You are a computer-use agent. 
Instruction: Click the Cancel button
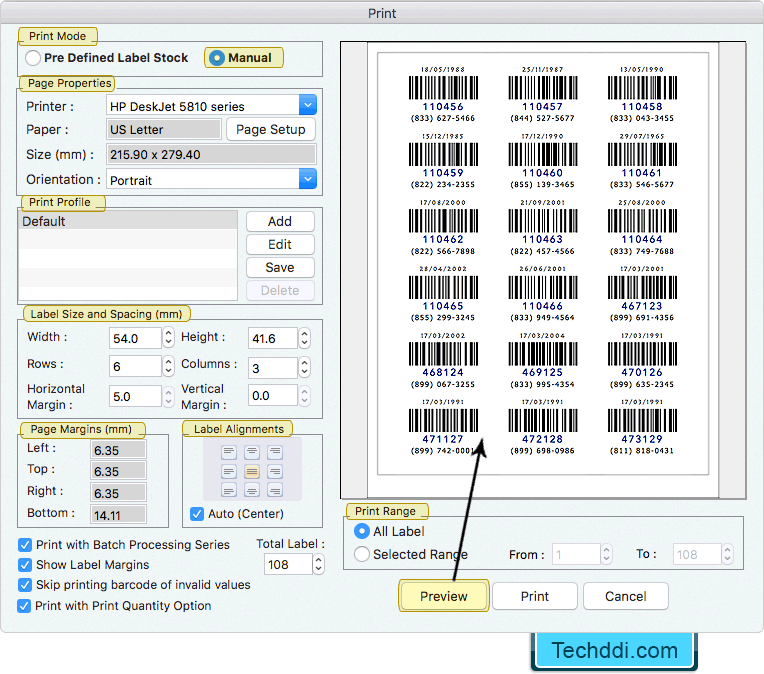tap(626, 596)
